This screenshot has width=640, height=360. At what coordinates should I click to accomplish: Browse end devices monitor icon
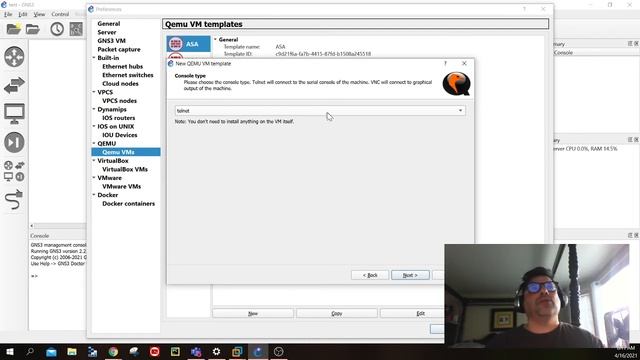pos(14,114)
